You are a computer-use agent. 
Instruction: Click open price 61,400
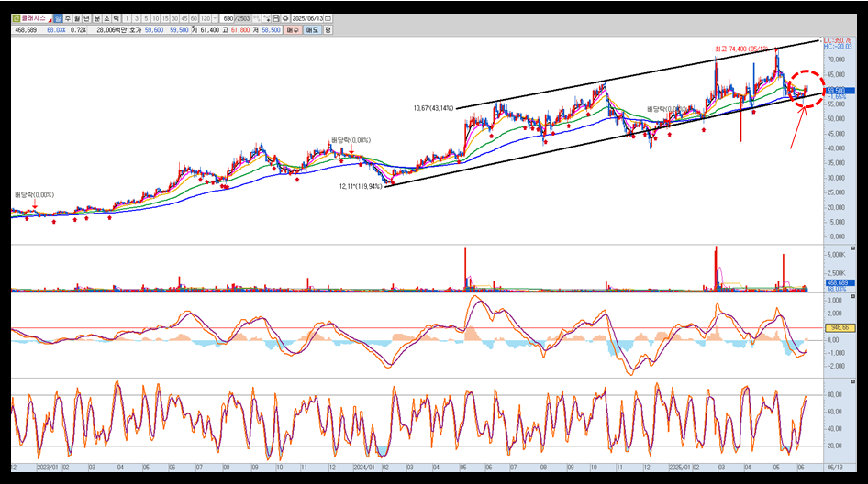tap(209, 30)
